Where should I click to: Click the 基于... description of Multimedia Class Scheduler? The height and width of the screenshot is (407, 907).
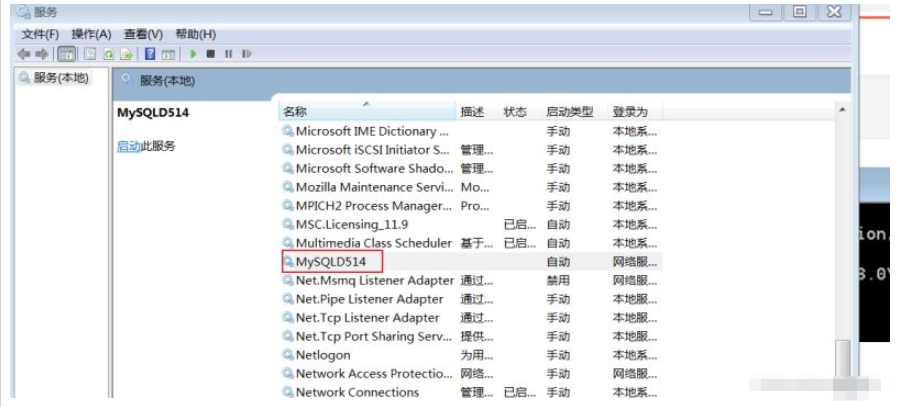coord(477,243)
